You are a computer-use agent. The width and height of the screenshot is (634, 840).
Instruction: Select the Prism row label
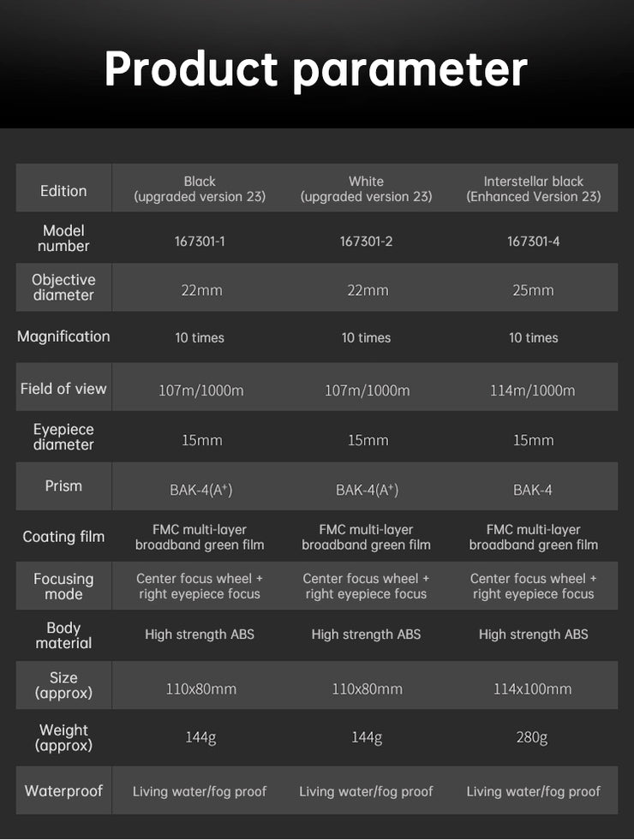coord(63,486)
